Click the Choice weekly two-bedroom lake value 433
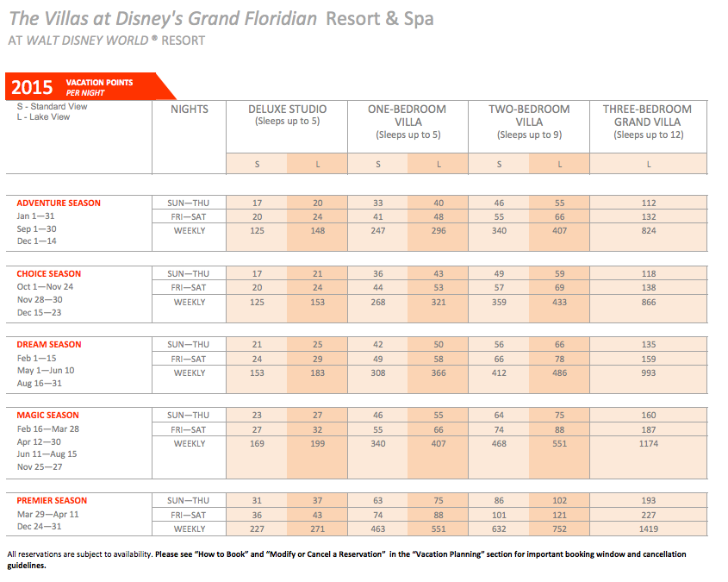Viewport: 728px width, 582px height. point(559,303)
